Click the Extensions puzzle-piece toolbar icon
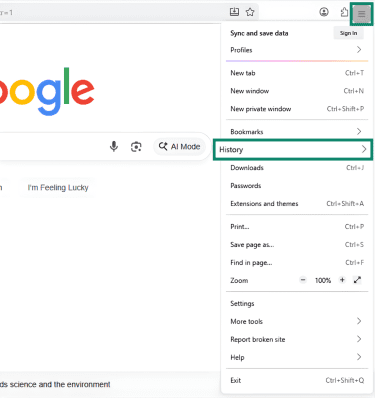Viewport: 375px width, 398px height. (344, 12)
